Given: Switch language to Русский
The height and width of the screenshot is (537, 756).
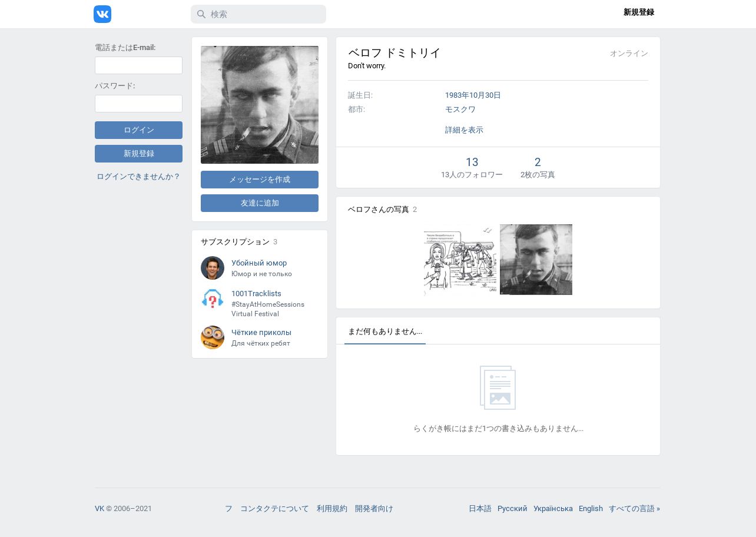Looking at the screenshot, I should pyautogui.click(x=512, y=509).
